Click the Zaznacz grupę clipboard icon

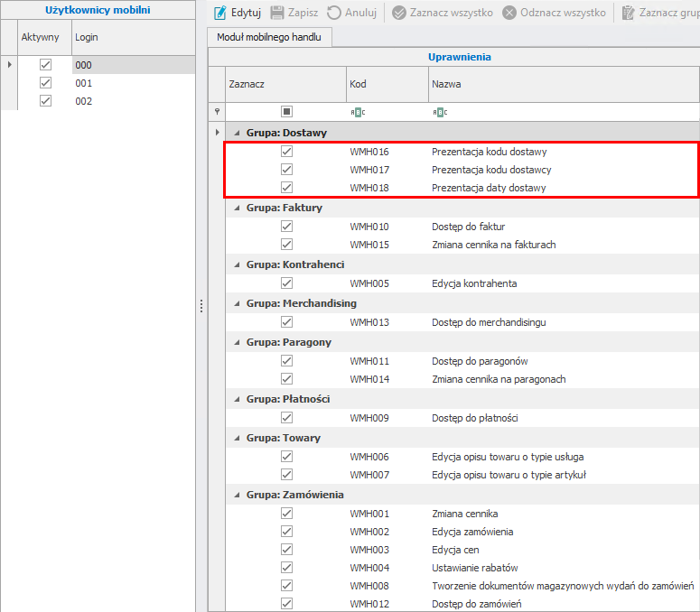(629, 14)
